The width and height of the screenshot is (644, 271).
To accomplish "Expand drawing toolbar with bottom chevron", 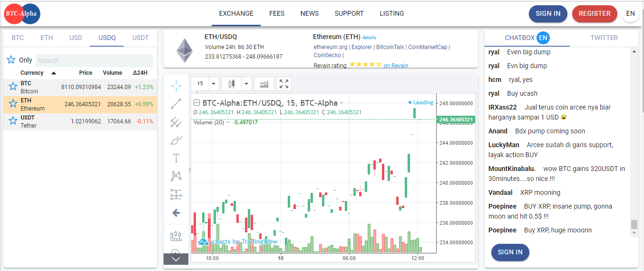I will [x=176, y=259].
